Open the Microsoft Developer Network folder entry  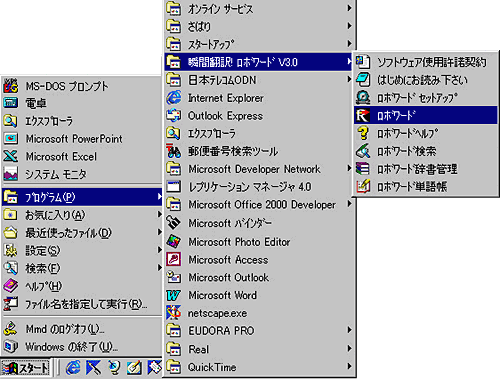pos(259,169)
